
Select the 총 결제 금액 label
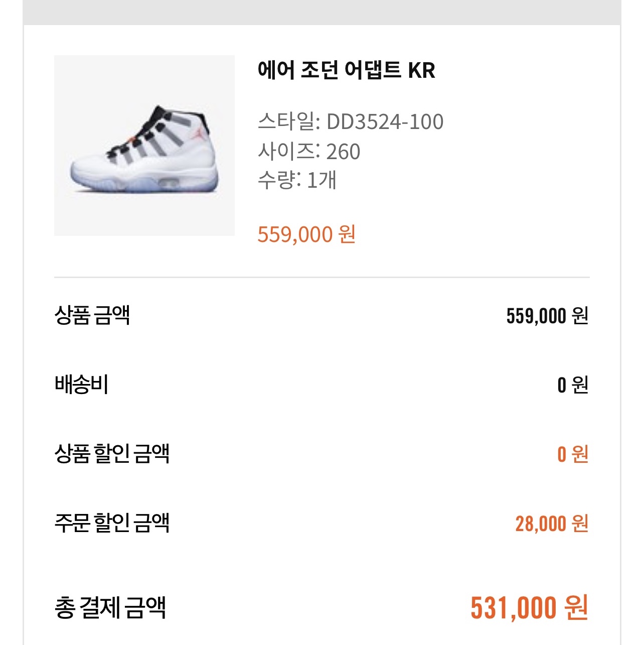coord(110,607)
